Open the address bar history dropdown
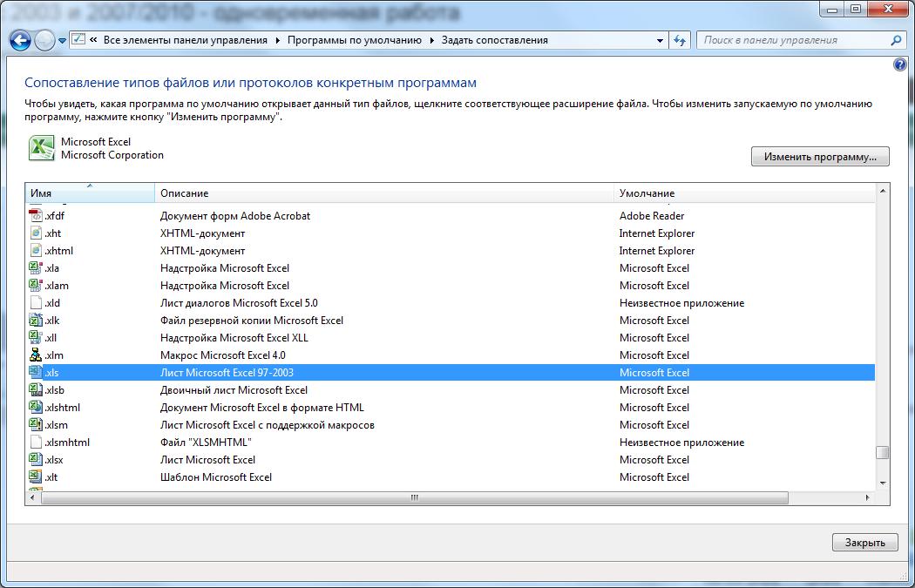The width and height of the screenshot is (915, 588). pos(660,41)
